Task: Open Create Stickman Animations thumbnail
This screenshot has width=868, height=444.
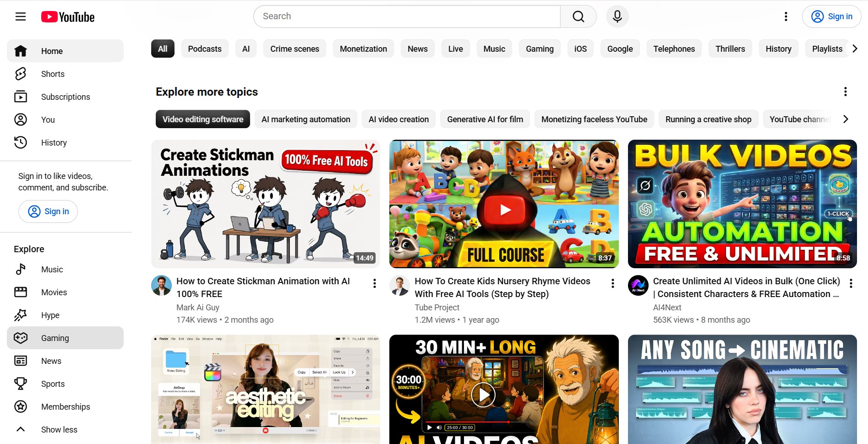Action: (266, 204)
